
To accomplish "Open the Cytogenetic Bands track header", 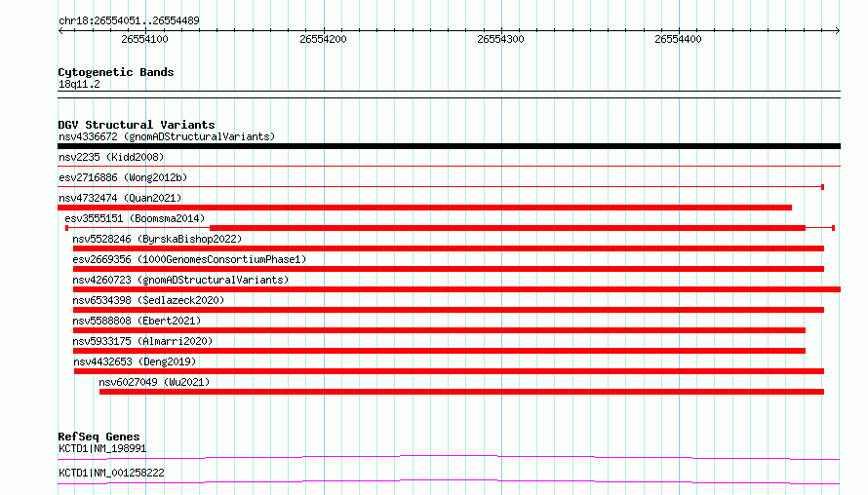I will click(116, 72).
